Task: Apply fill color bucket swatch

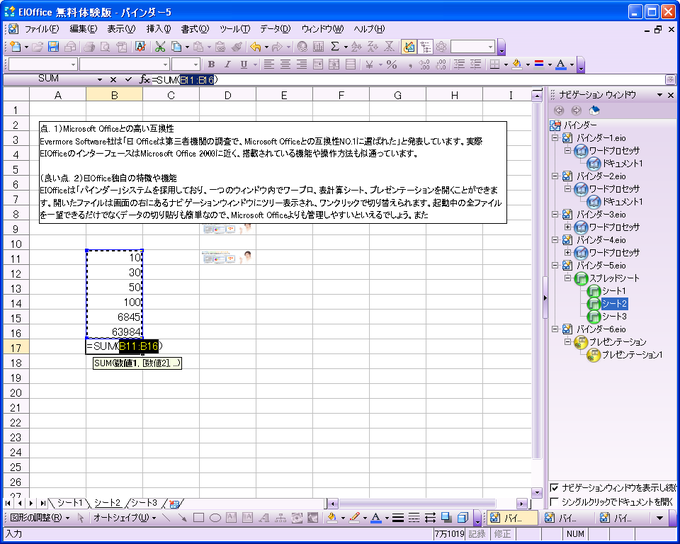Action: coord(517,65)
